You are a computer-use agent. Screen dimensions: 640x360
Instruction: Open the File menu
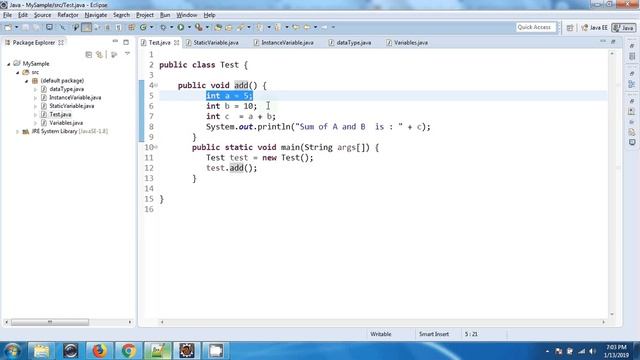coord(7,15)
